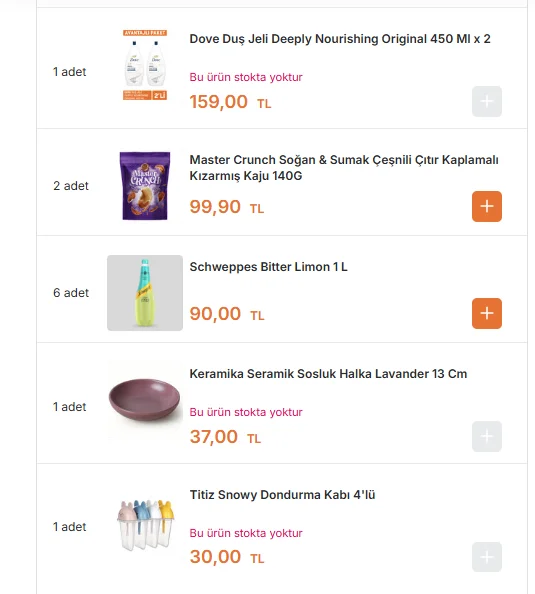Add Master Crunch Kaju to cart
The image size is (535, 594).
[x=487, y=206]
